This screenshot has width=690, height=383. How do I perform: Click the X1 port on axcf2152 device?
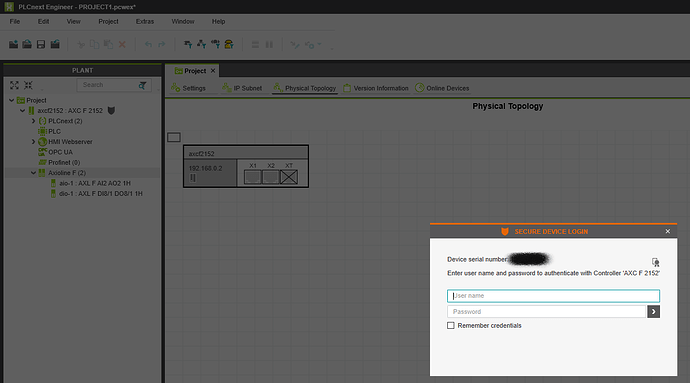(x=253, y=177)
